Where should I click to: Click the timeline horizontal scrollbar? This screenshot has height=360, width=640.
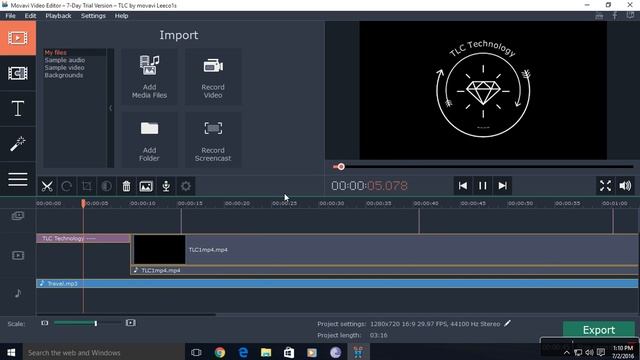(126, 315)
